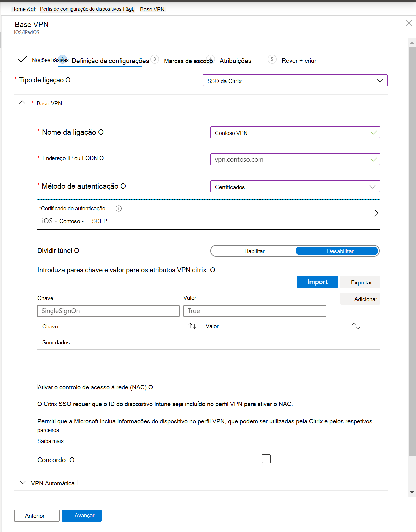Click the Adicionar button
416x532 pixels.
pyautogui.click(x=360, y=299)
